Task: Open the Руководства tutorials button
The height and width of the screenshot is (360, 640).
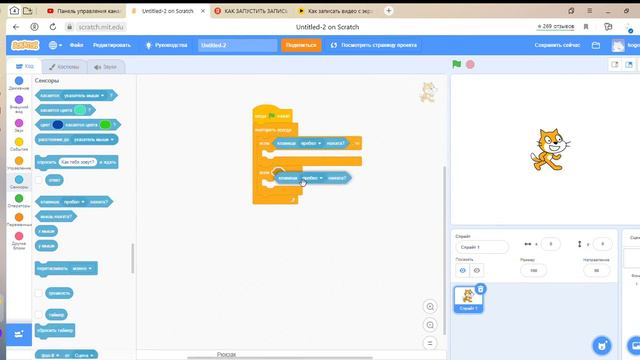Action: pos(167,45)
